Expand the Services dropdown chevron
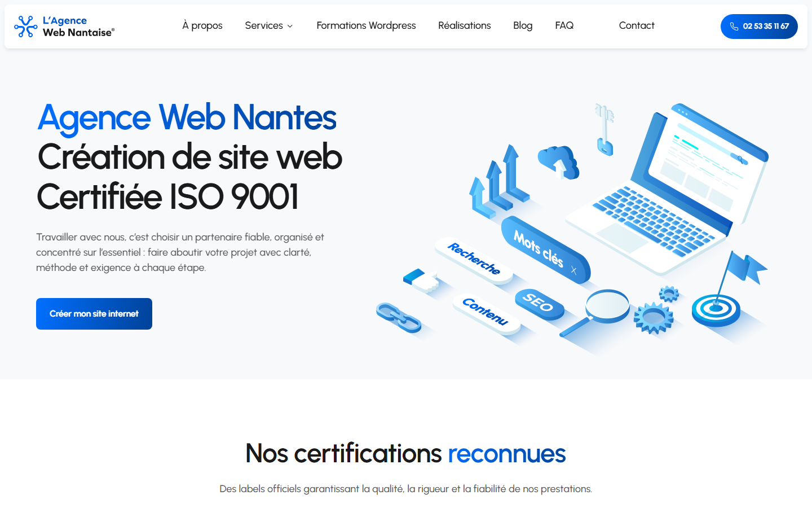 [x=290, y=26]
